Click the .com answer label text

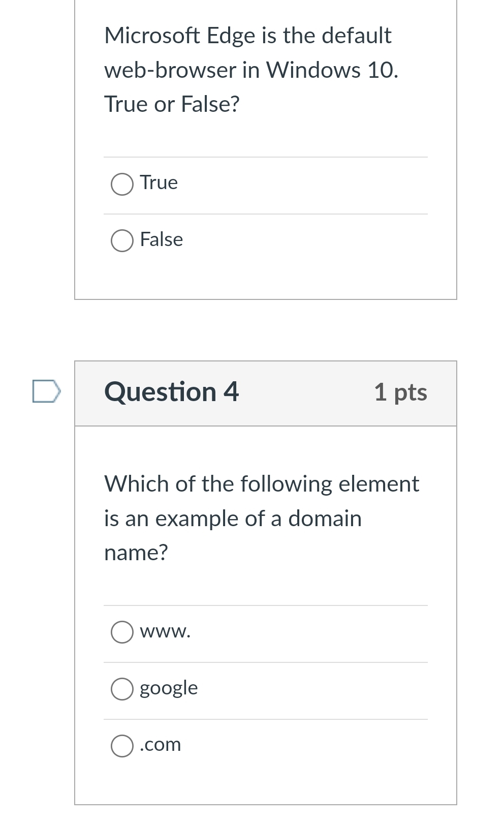[x=161, y=745]
